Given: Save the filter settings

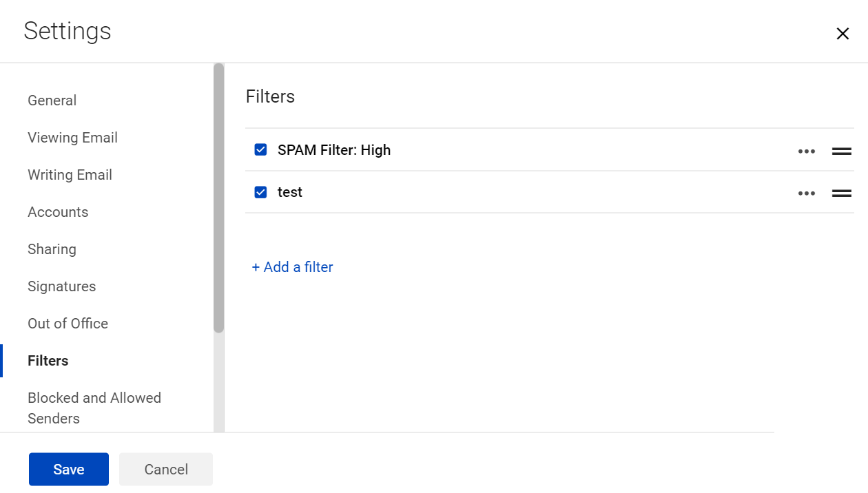Looking at the screenshot, I should pyautogui.click(x=68, y=469).
